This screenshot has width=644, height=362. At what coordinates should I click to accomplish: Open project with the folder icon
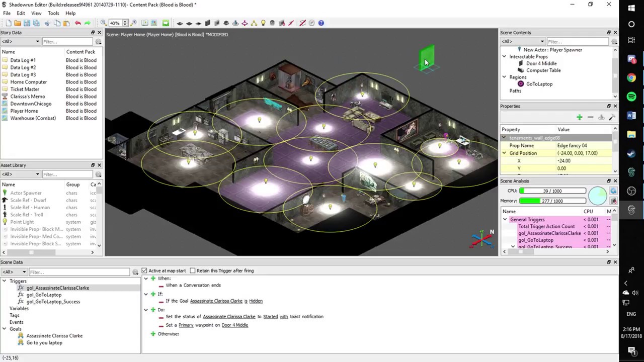click(18, 23)
